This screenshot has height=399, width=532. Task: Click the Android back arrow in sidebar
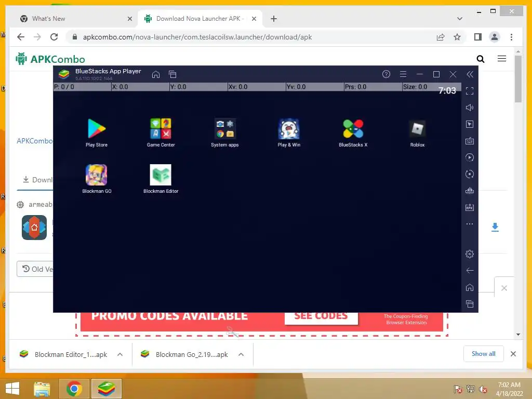tap(470, 270)
